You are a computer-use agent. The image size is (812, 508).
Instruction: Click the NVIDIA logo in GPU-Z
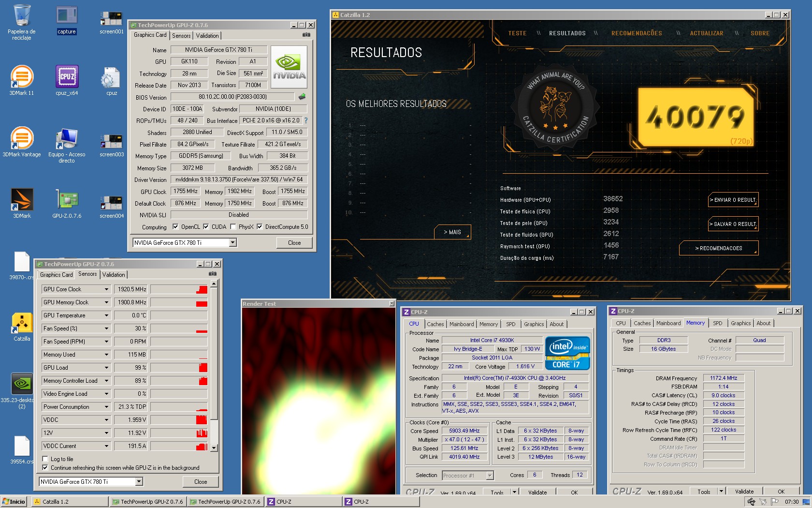pyautogui.click(x=289, y=67)
